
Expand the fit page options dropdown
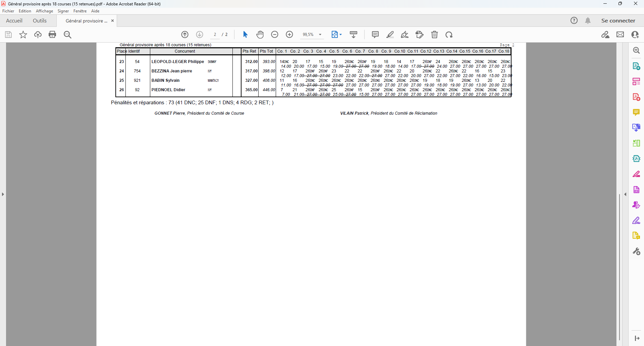341,35
